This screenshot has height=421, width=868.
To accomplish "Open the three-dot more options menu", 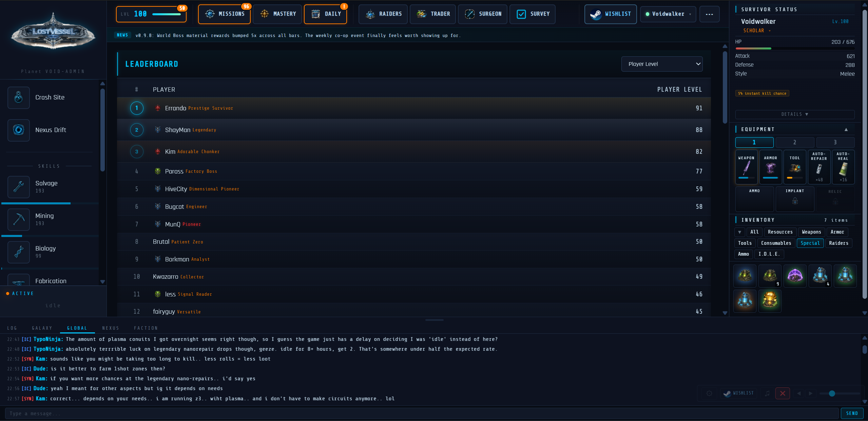I will 709,14.
